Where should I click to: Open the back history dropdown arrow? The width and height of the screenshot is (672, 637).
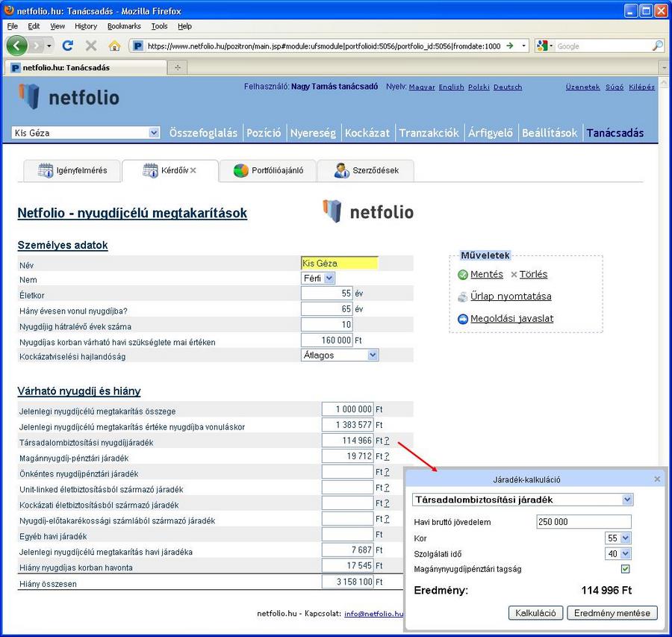click(49, 46)
